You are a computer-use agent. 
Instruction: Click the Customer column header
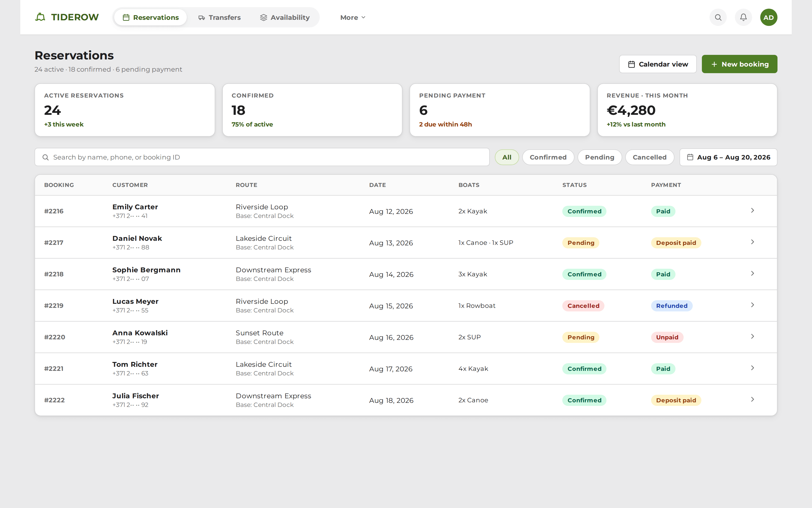130,185
